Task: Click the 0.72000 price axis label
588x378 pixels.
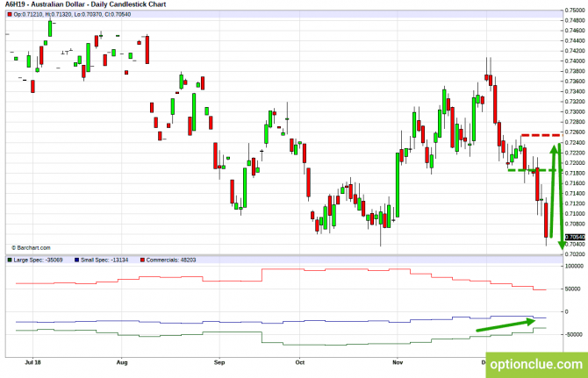Action: (575, 163)
